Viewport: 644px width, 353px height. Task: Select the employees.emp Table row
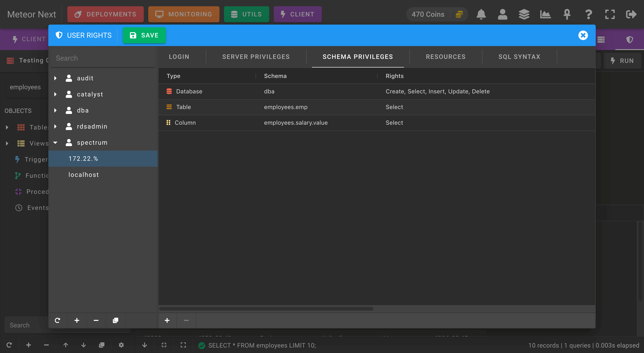click(x=377, y=107)
